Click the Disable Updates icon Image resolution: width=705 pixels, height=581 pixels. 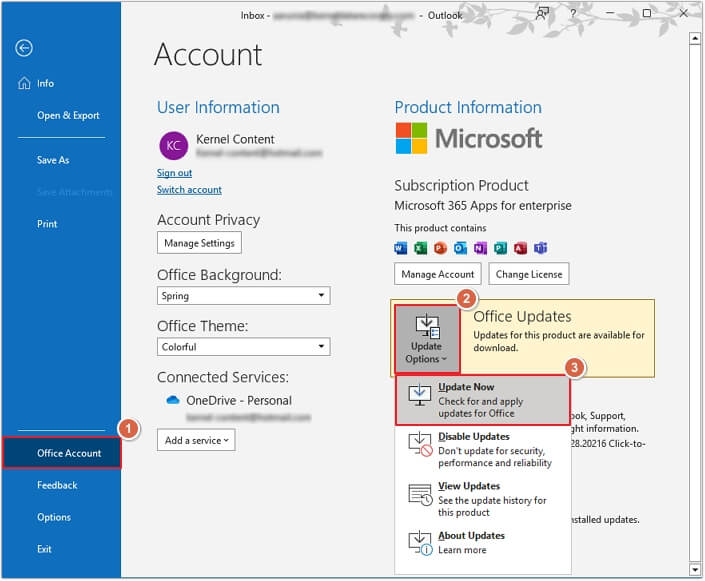click(420, 444)
